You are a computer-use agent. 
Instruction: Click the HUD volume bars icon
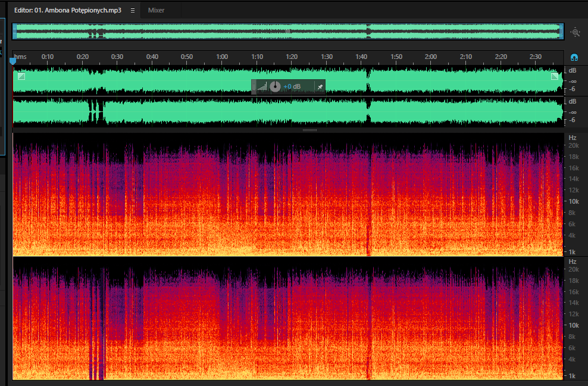point(262,87)
